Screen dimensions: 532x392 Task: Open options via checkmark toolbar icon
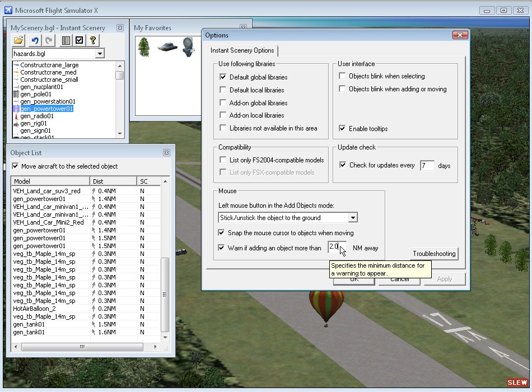[80, 40]
